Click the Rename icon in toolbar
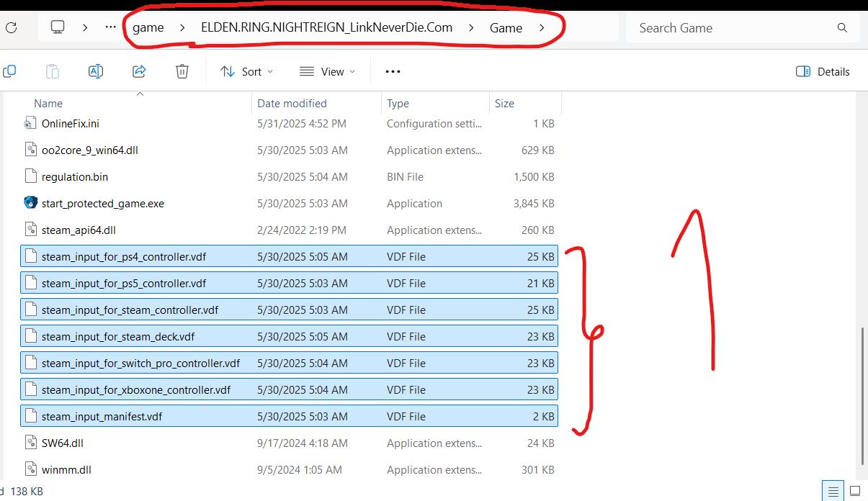Image resolution: width=868 pixels, height=501 pixels. [95, 71]
